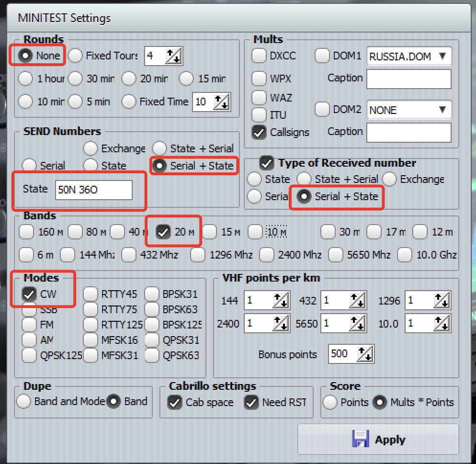Open the DOM1 RUSSIA.DOM dropdown
The image size is (476, 464).
click(x=409, y=56)
